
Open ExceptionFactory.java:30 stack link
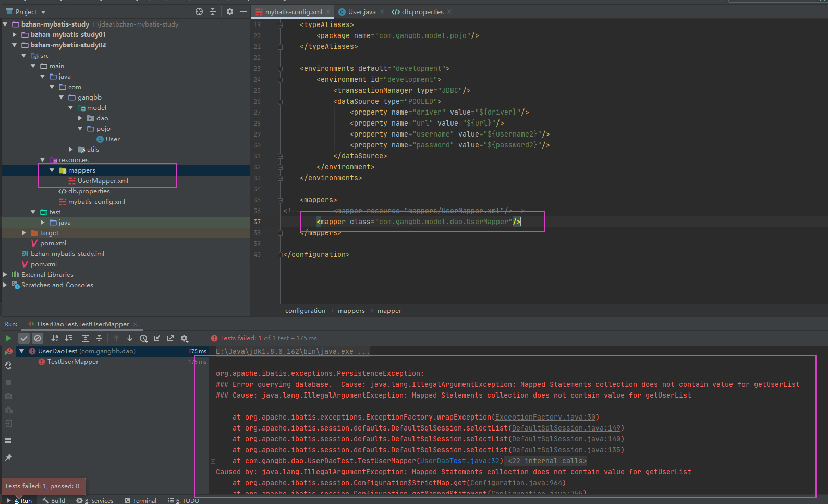pyautogui.click(x=545, y=417)
